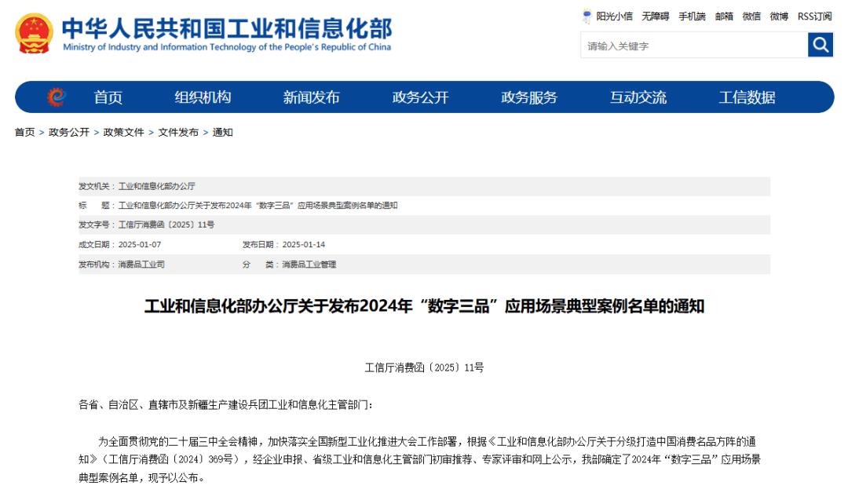This screenshot has width=848, height=504.
Task: Subscribe via the RSS订阅 link
Action: click(x=814, y=16)
